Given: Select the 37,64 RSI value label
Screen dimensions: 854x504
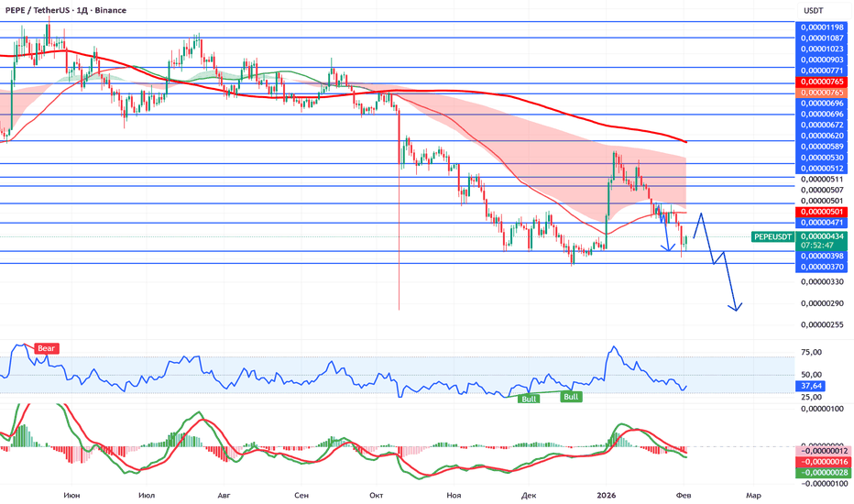Looking at the screenshot, I should click(x=810, y=387).
